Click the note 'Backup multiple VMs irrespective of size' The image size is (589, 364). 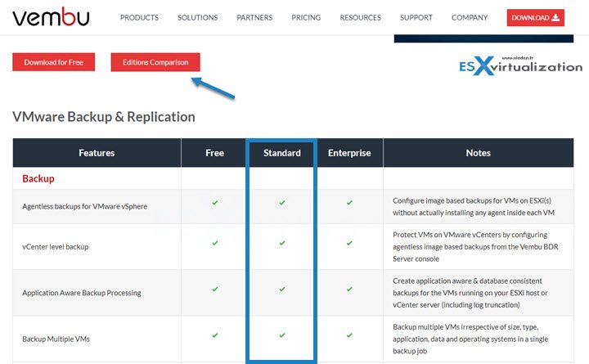[470, 339]
